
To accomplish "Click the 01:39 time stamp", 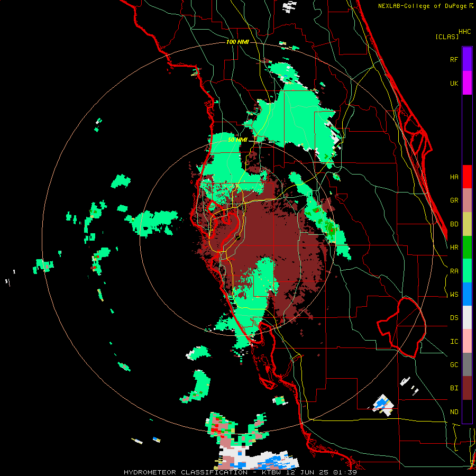I will pyautogui.click(x=346, y=472).
